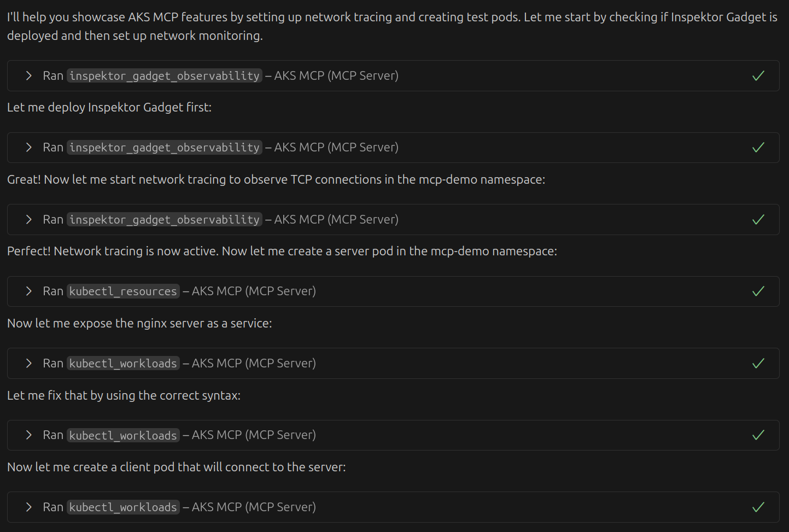
Task: Expand the kubectl_workloads call under 'create a client pod'
Action: pyautogui.click(x=29, y=507)
